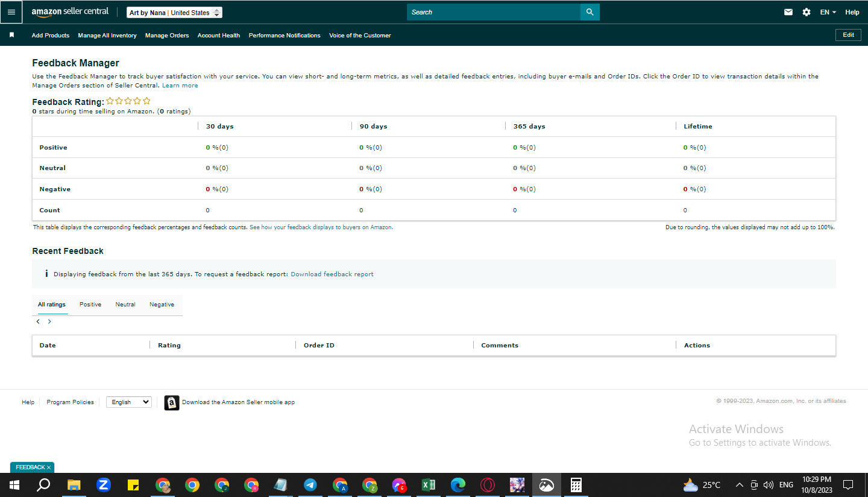Open Manage All Inventory
Image resolution: width=868 pixels, height=497 pixels.
[x=107, y=36]
